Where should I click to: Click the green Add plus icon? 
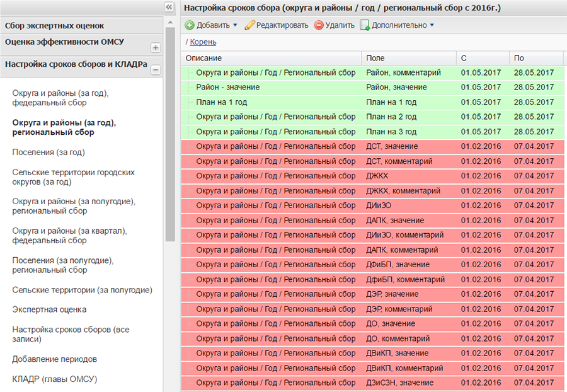coord(190,26)
